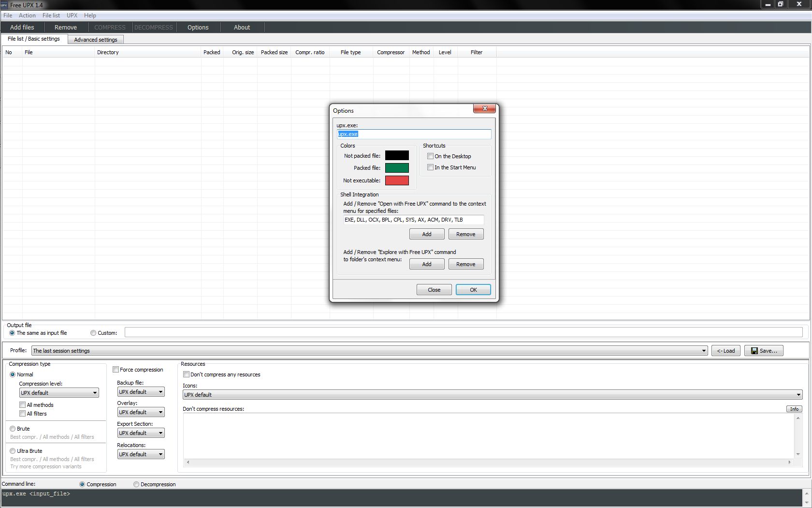Remove Explore with Free UPX folder command
The image size is (812, 508).
(466, 264)
